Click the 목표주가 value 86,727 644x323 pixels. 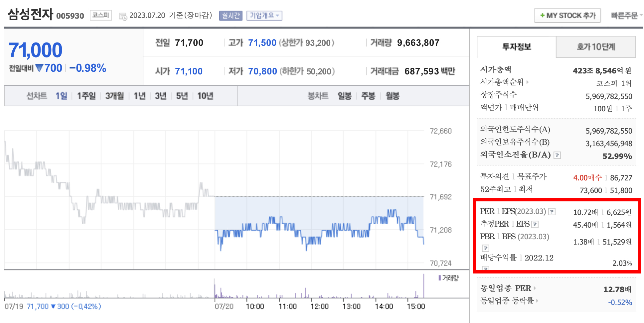pos(621,178)
